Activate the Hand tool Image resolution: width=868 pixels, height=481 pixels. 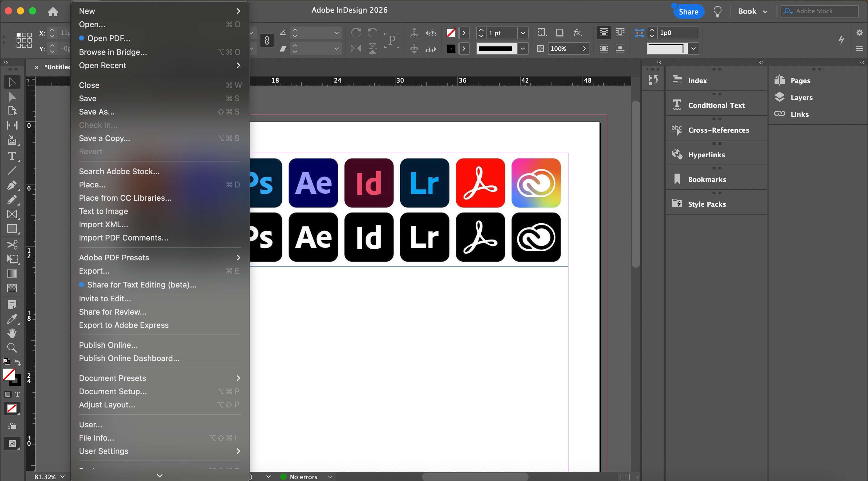[x=12, y=333]
